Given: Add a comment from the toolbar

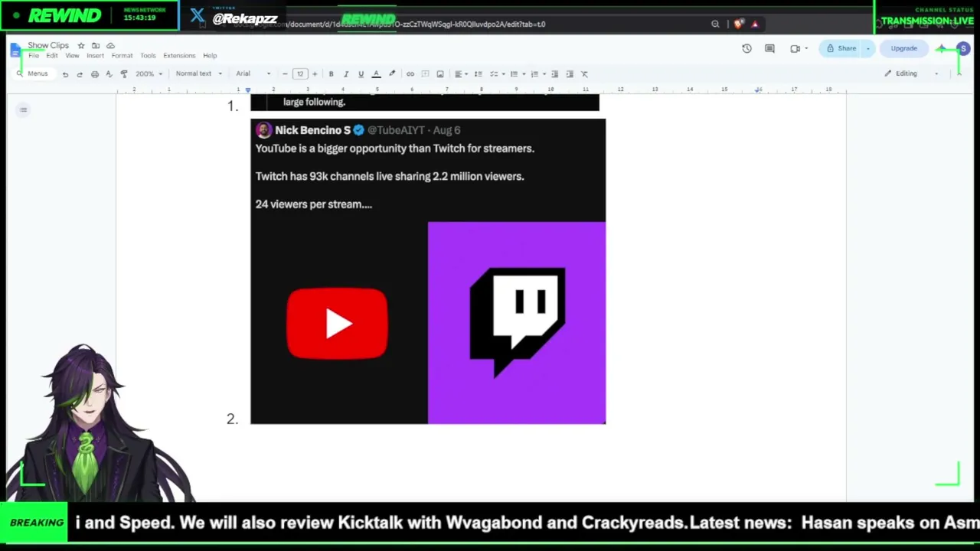Looking at the screenshot, I should (425, 74).
